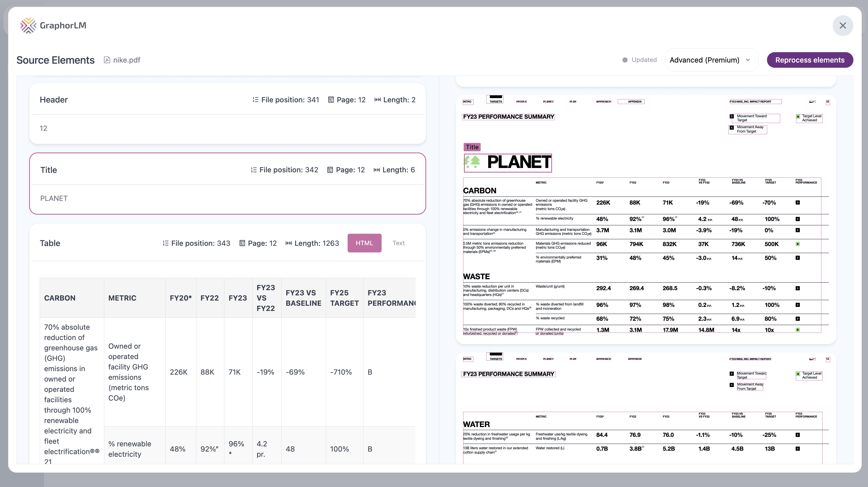
Task: Click the CARBON column header
Action: point(72,298)
